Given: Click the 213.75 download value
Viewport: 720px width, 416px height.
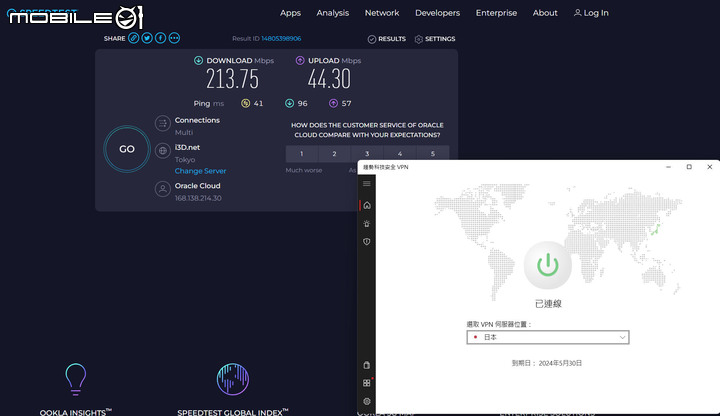Looking at the screenshot, I should (x=232, y=79).
